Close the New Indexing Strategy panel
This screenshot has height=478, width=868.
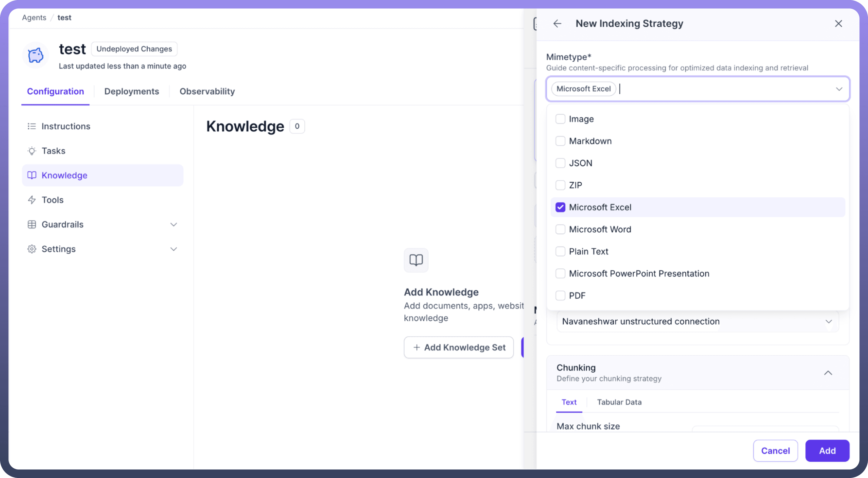(838, 24)
